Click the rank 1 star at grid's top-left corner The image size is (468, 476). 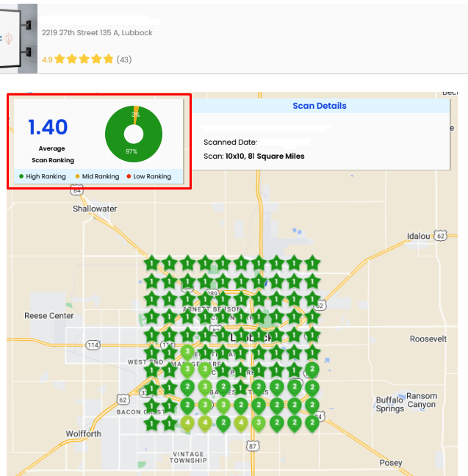[x=151, y=263]
